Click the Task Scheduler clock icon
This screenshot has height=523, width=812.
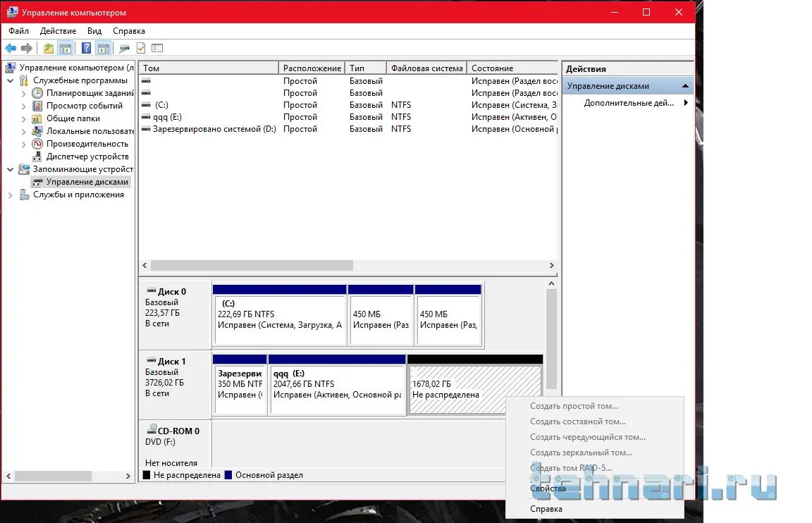(x=37, y=93)
